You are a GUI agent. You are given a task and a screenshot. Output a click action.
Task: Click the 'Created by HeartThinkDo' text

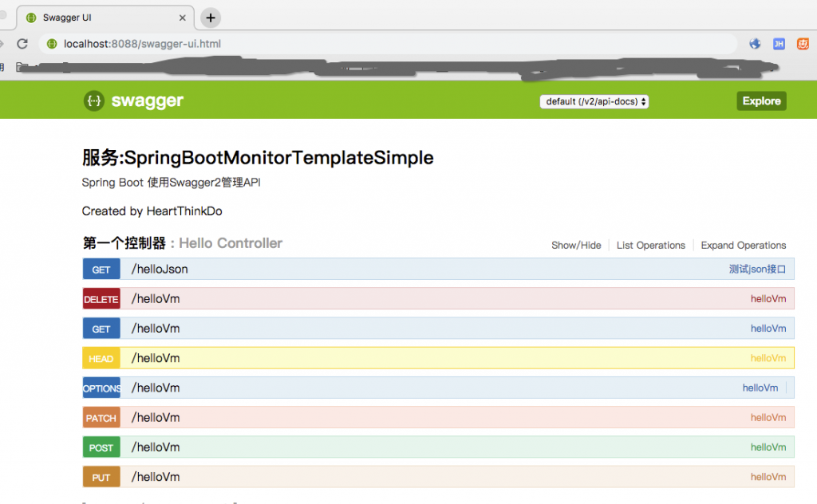click(x=152, y=211)
